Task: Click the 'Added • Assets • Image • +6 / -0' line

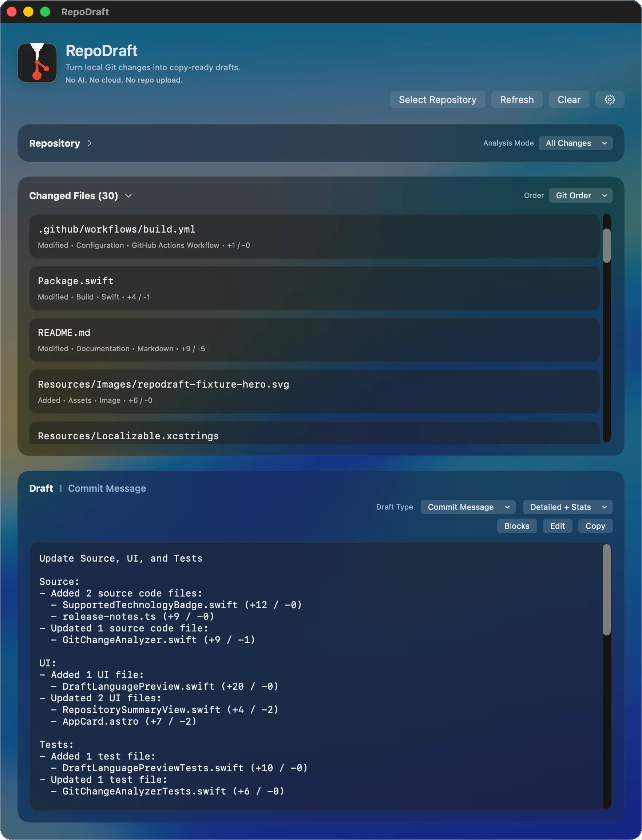Action: [x=95, y=400]
